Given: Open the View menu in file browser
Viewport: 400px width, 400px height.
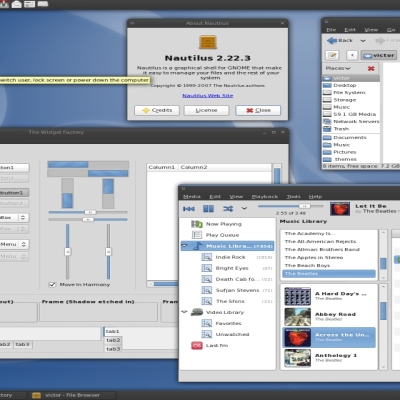Looking at the screenshot, I should click(x=371, y=30).
